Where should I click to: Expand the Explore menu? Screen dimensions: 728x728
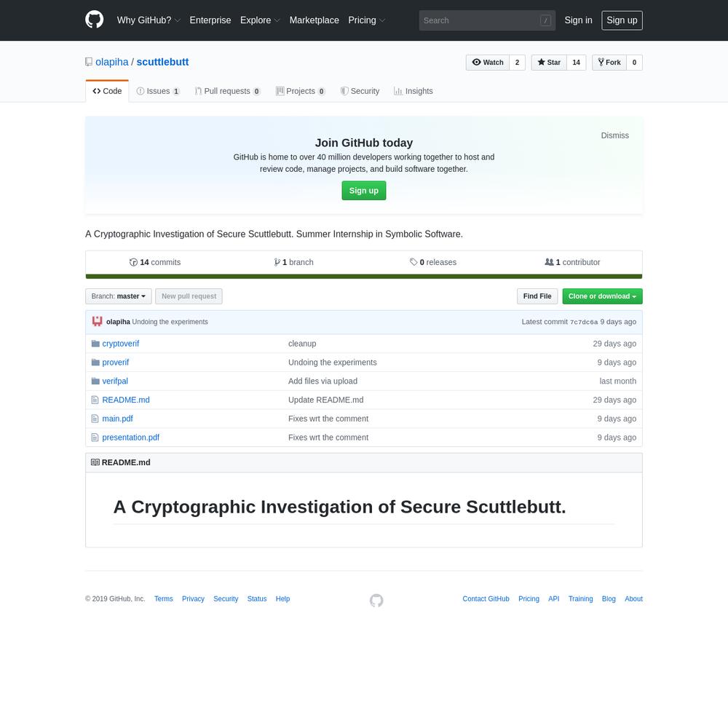(260, 20)
